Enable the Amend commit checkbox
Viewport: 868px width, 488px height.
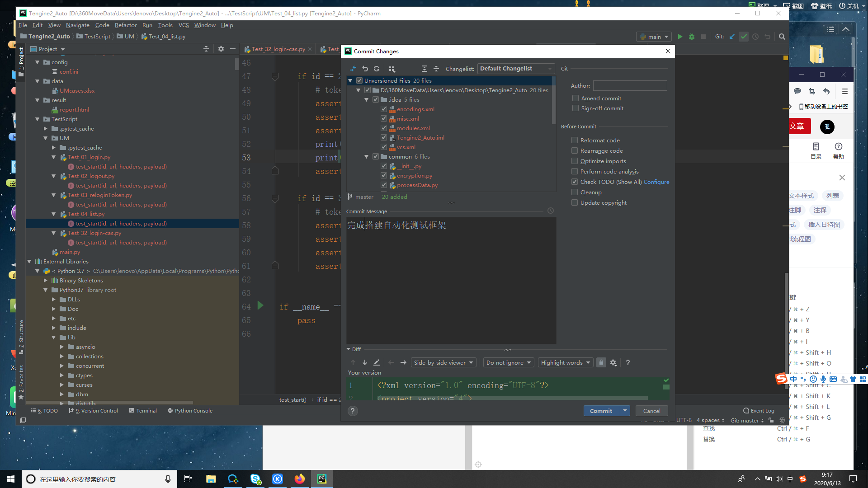576,98
